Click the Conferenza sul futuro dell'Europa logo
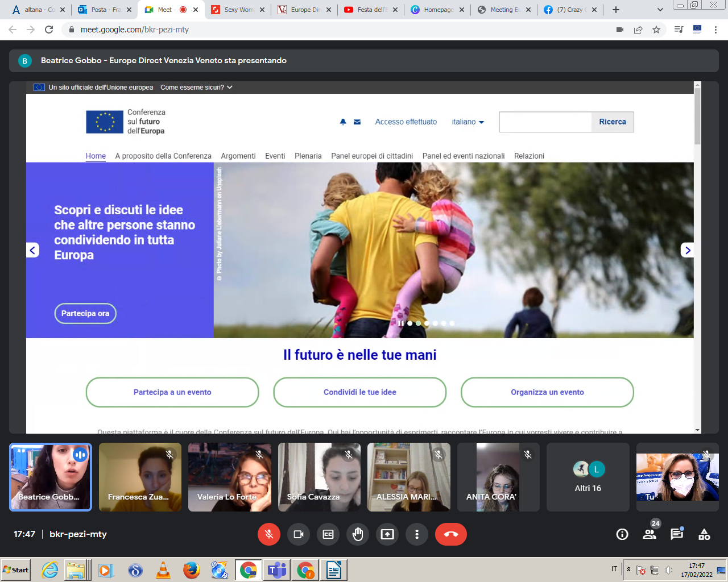Image resolution: width=728 pixels, height=582 pixels. pos(126,122)
